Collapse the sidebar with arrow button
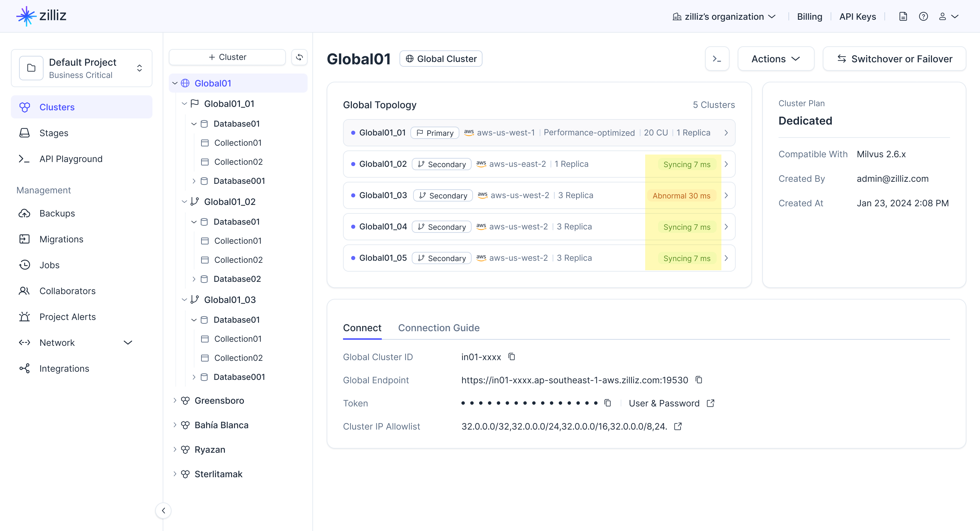Image resolution: width=980 pixels, height=531 pixels. pyautogui.click(x=163, y=511)
